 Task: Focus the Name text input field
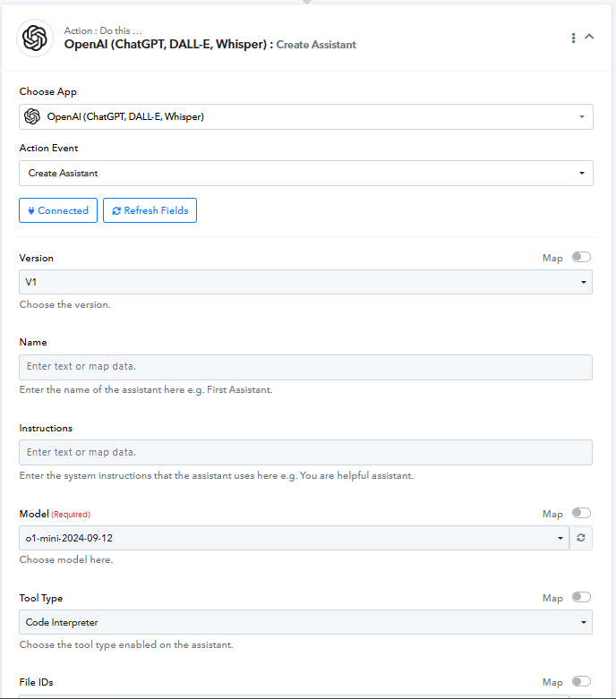click(x=305, y=367)
